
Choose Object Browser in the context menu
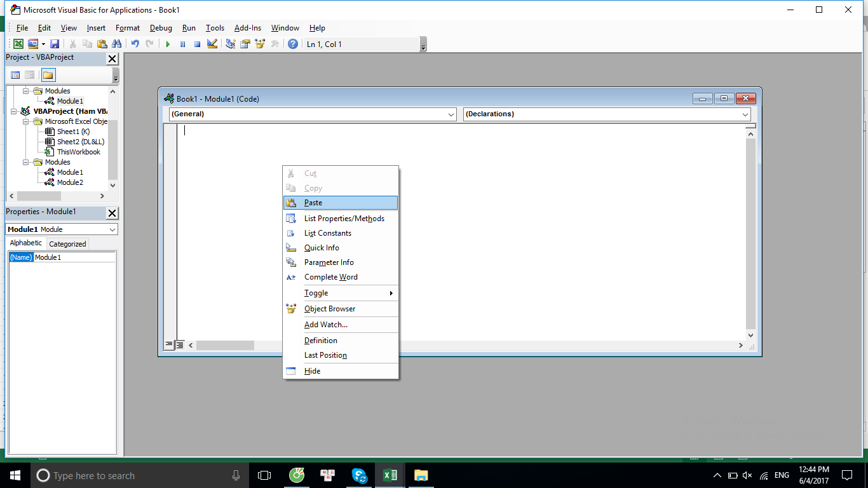341,309
